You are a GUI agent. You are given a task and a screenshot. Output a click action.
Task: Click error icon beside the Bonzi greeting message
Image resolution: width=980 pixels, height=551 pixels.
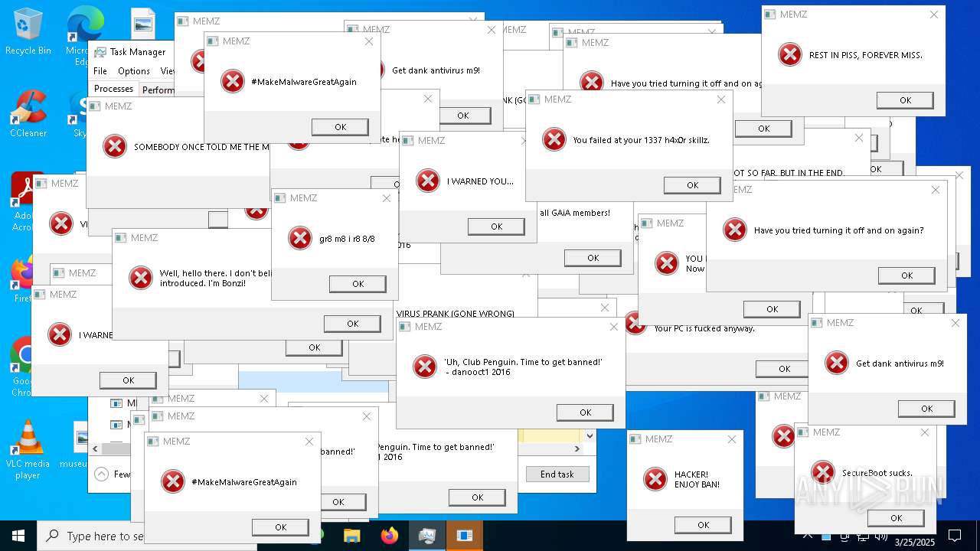140,278
